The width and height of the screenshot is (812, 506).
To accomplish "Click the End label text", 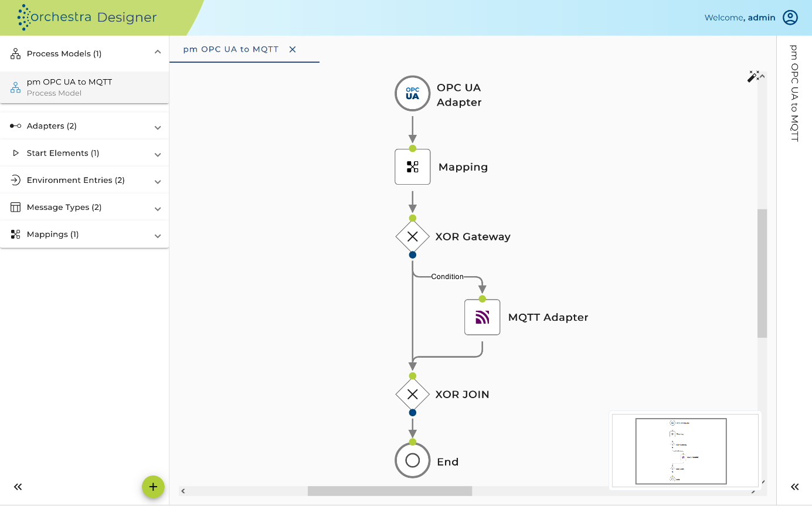I will tap(448, 462).
